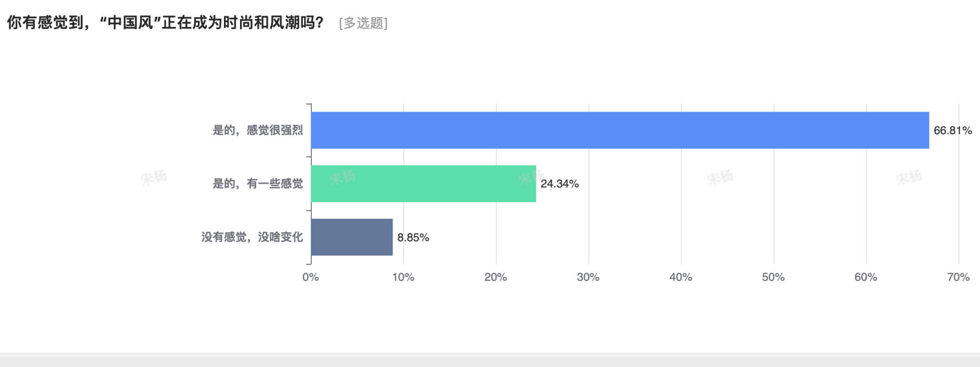
Task: Click the 24.34% value label
Action: point(560,183)
